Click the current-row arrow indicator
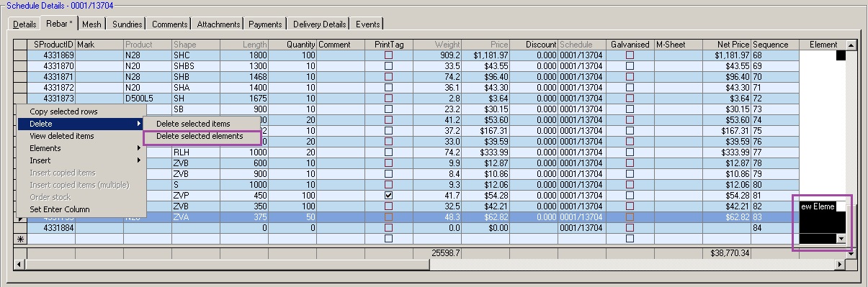 pyautogui.click(x=20, y=217)
